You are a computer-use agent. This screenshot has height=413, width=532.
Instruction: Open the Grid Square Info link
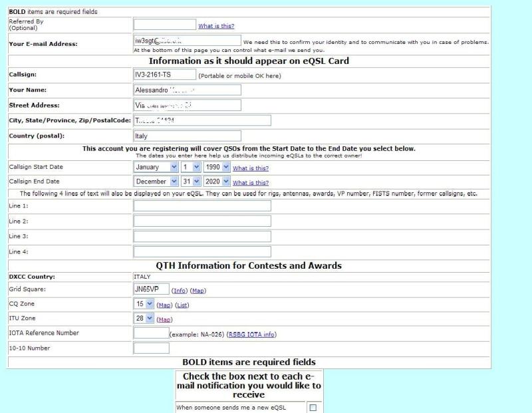180,291
